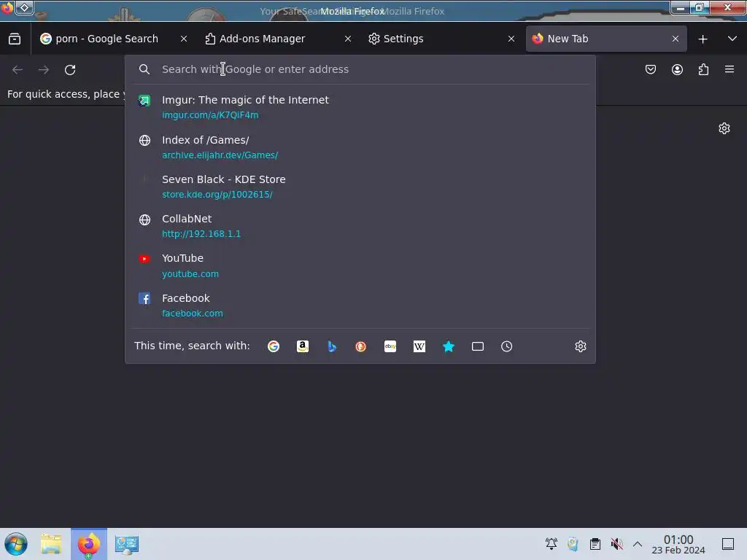Expand the list all tabs chevron
The width and height of the screenshot is (747, 560).
click(732, 39)
